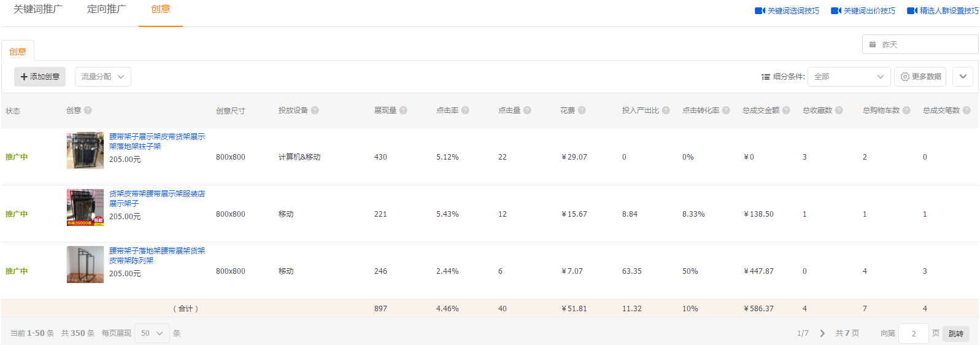Click the calendar icon in date field
This screenshot has width=980, height=345.
tap(873, 45)
